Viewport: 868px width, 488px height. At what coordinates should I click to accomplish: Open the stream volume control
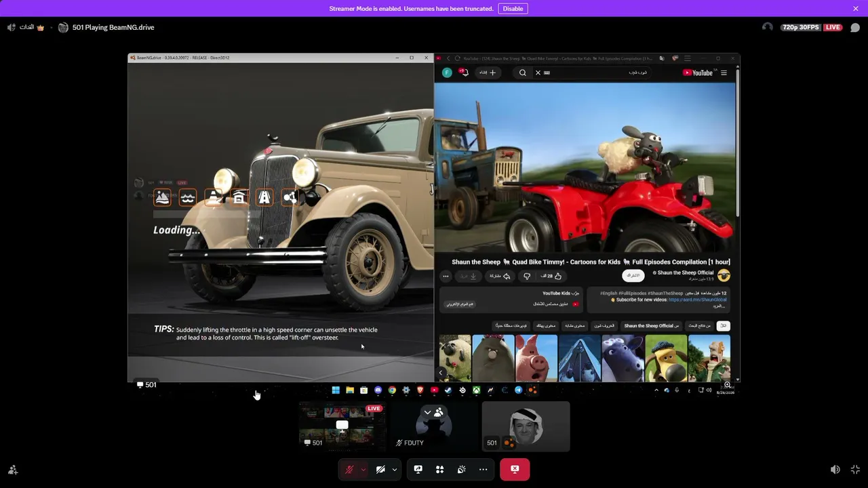click(835, 470)
